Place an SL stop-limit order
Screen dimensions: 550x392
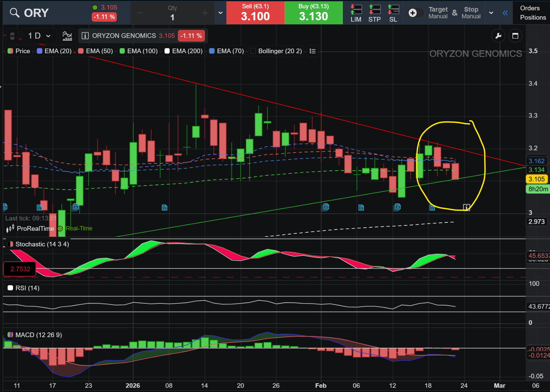pos(393,13)
